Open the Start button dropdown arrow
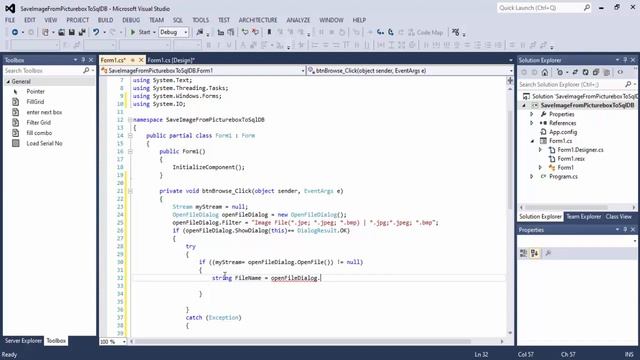This screenshot has height=360, width=640. pyautogui.click(x=154, y=32)
